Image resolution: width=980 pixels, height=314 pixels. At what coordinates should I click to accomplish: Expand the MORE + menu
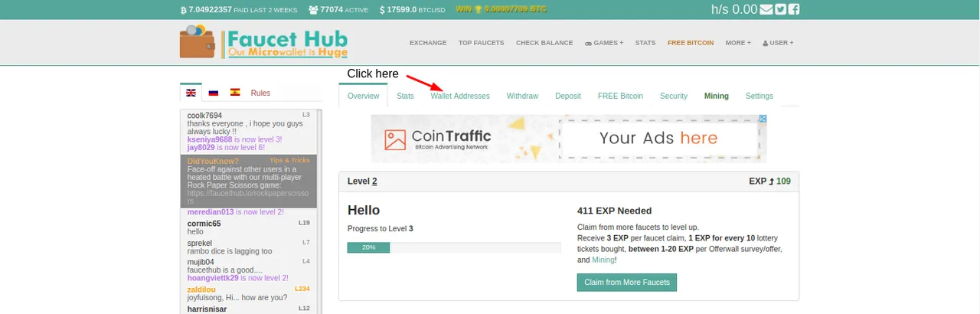[x=738, y=43]
